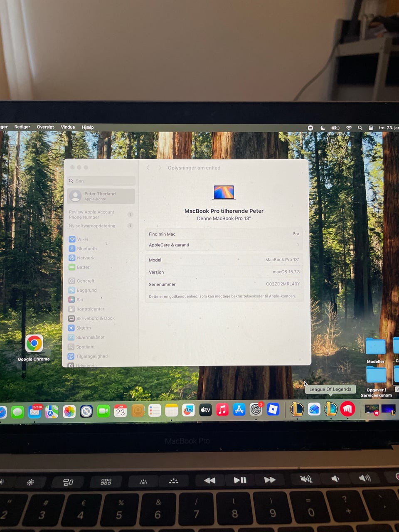Expand the AppleCare & garanti row
The width and height of the screenshot is (399, 532).
coord(224,245)
